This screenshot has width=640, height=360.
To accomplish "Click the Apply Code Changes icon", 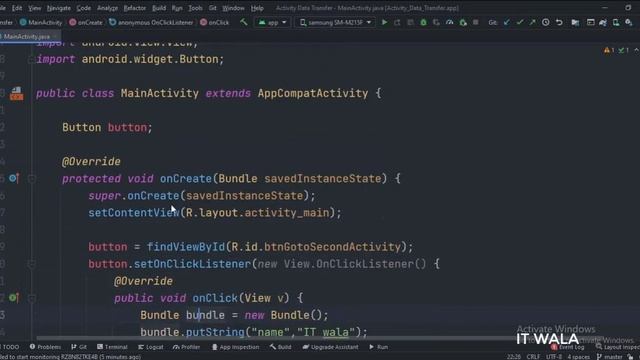I will [x=410, y=22].
